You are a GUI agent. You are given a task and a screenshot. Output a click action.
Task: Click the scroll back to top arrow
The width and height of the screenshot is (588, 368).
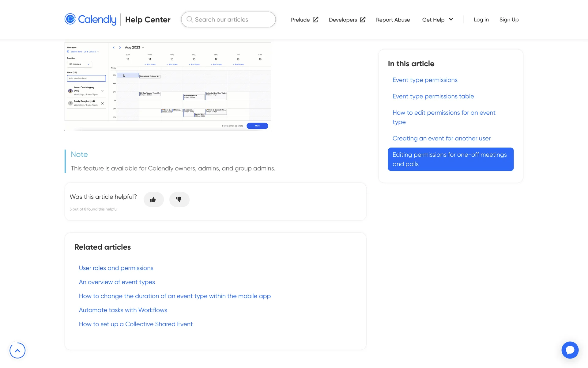[x=17, y=350]
